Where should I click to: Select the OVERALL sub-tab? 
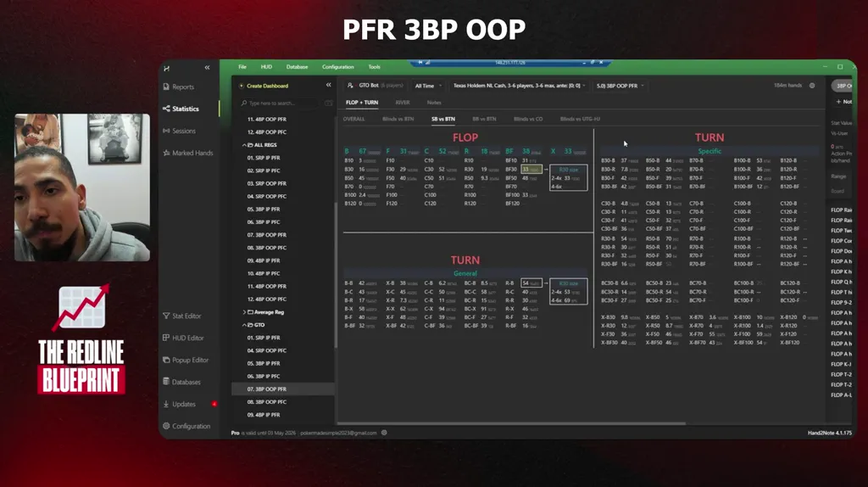click(353, 119)
